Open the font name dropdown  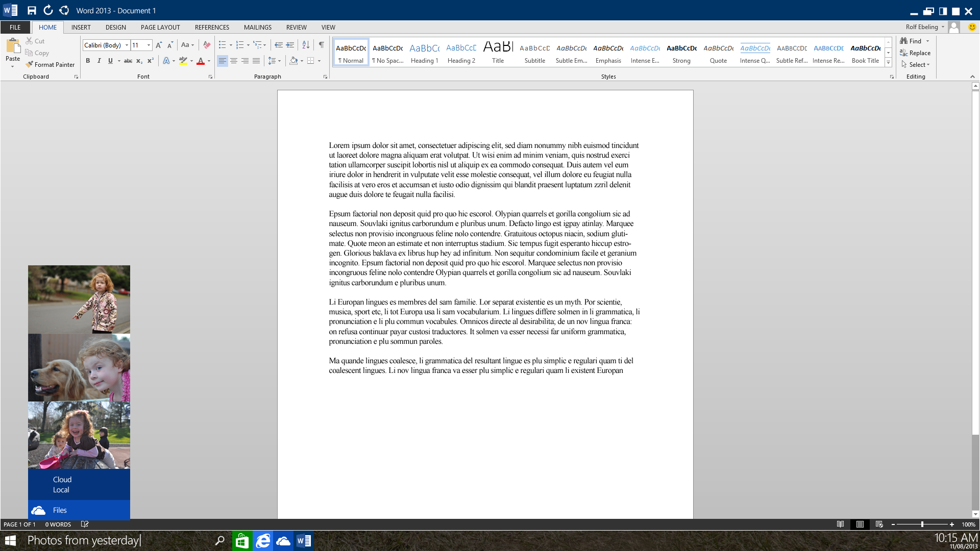(127, 45)
